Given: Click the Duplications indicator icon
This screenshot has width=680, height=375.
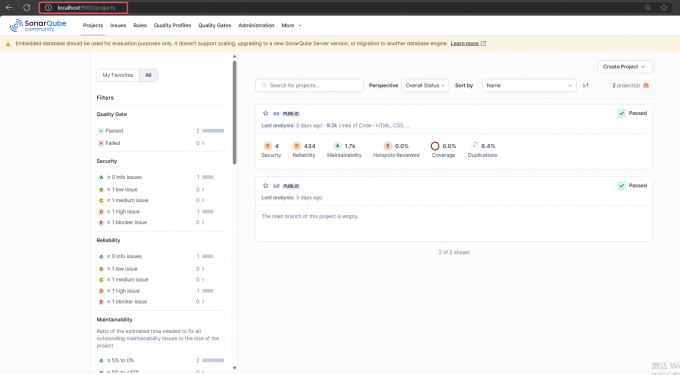Looking at the screenshot, I should point(474,146).
